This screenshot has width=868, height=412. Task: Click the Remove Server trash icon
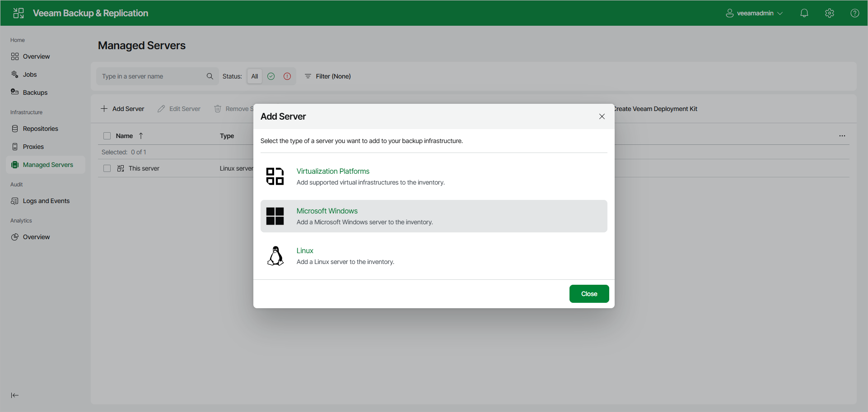[218, 109]
